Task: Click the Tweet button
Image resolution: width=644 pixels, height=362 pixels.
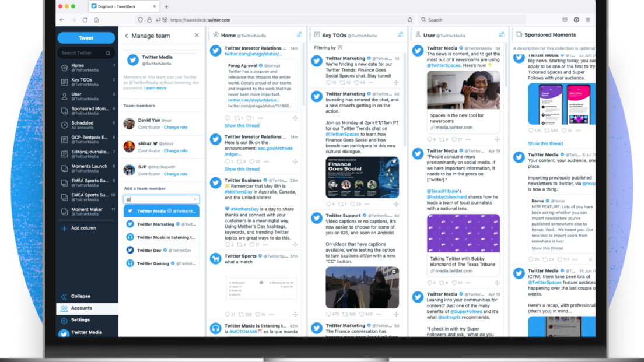Action: coord(86,37)
